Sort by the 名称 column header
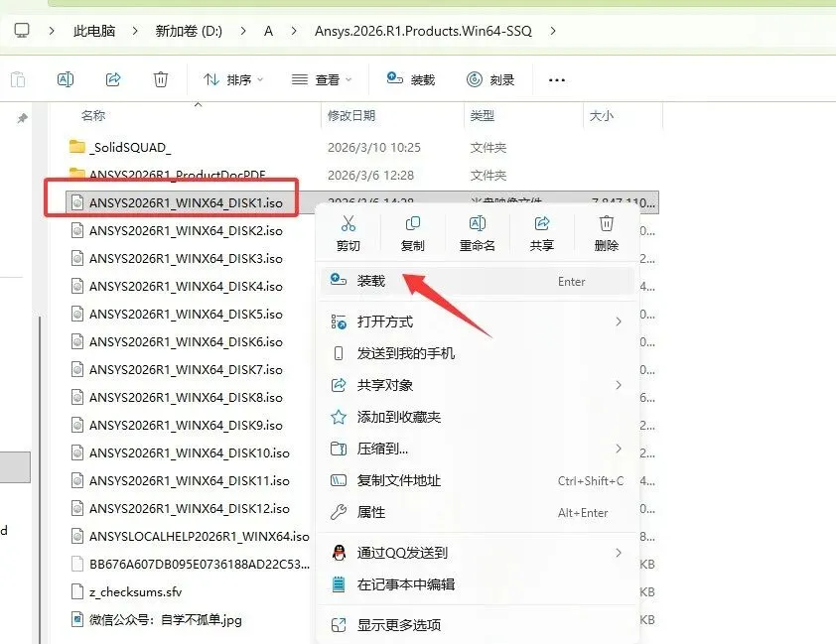Image resolution: width=836 pixels, height=644 pixels. click(x=93, y=115)
